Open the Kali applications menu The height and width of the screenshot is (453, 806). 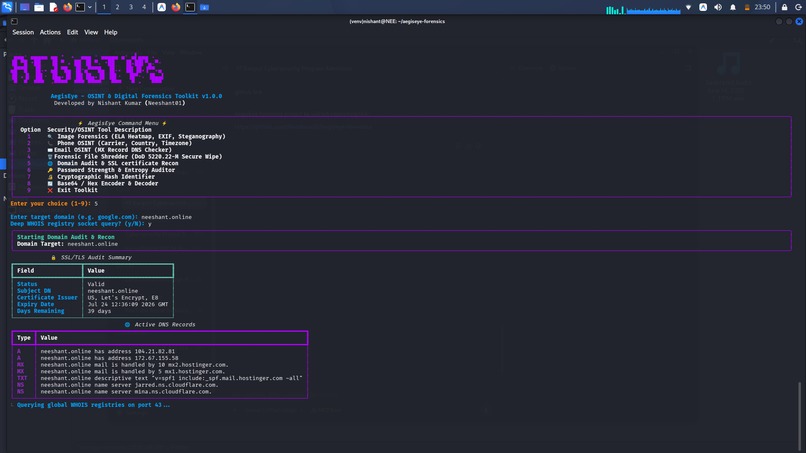(x=7, y=7)
